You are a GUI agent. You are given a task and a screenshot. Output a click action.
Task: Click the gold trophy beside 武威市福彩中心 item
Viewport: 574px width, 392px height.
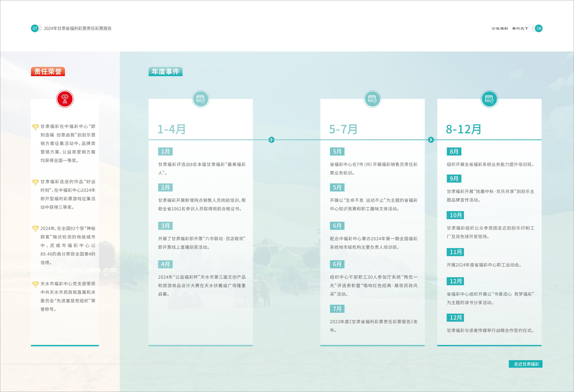36,228
